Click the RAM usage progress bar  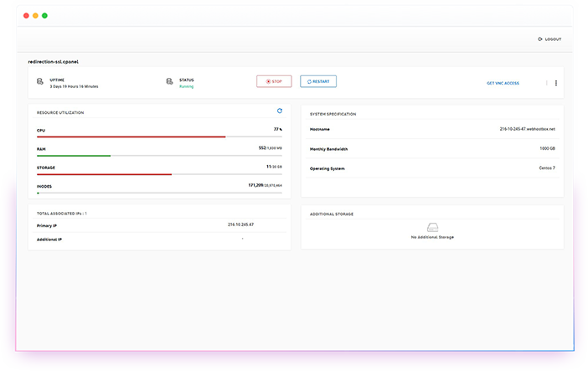(x=159, y=156)
